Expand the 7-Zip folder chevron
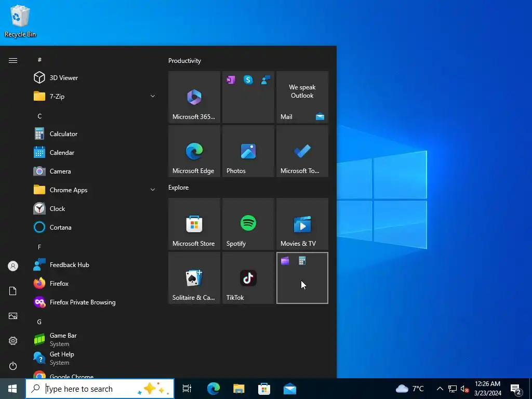 coord(153,96)
